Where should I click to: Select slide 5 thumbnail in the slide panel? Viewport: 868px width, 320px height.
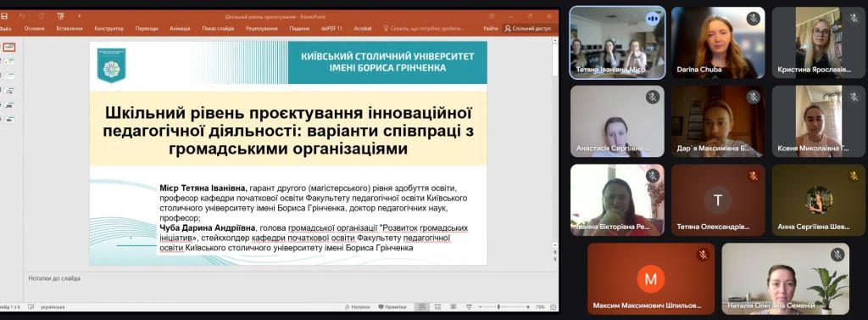point(9,104)
